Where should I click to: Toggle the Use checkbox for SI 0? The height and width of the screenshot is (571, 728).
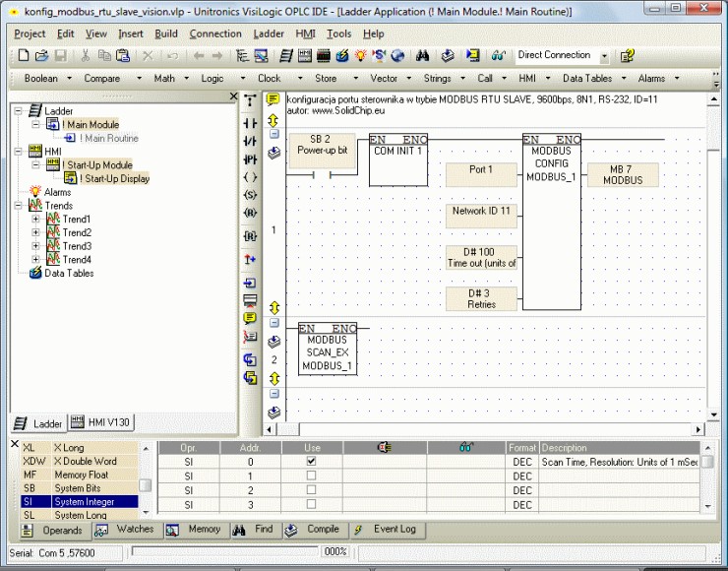[311, 461]
